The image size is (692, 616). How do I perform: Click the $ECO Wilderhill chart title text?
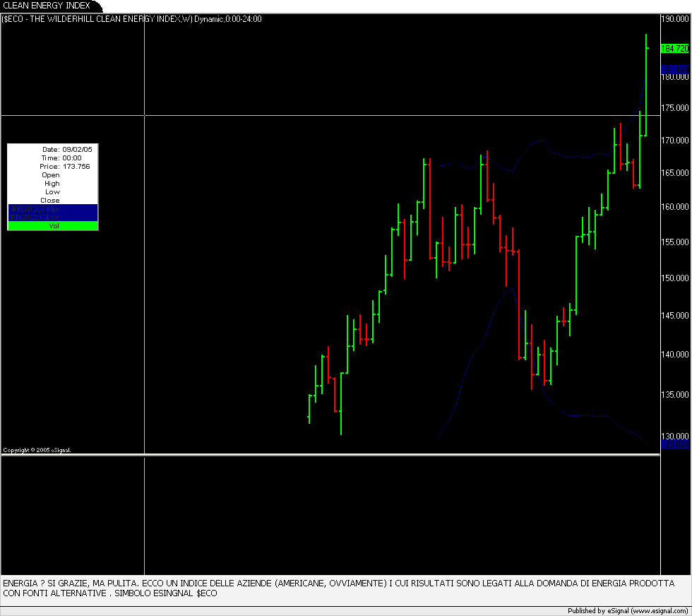point(132,19)
